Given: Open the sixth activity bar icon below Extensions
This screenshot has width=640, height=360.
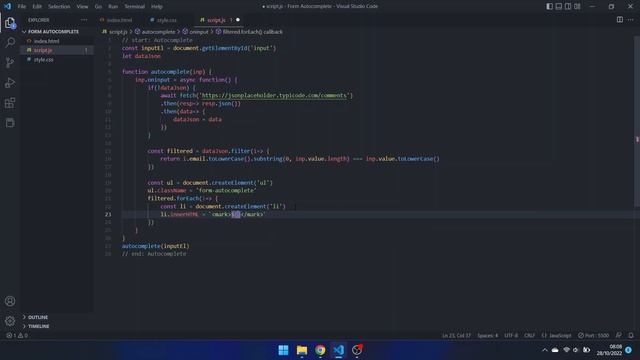Looking at the screenshot, I should pyautogui.click(x=10, y=122).
